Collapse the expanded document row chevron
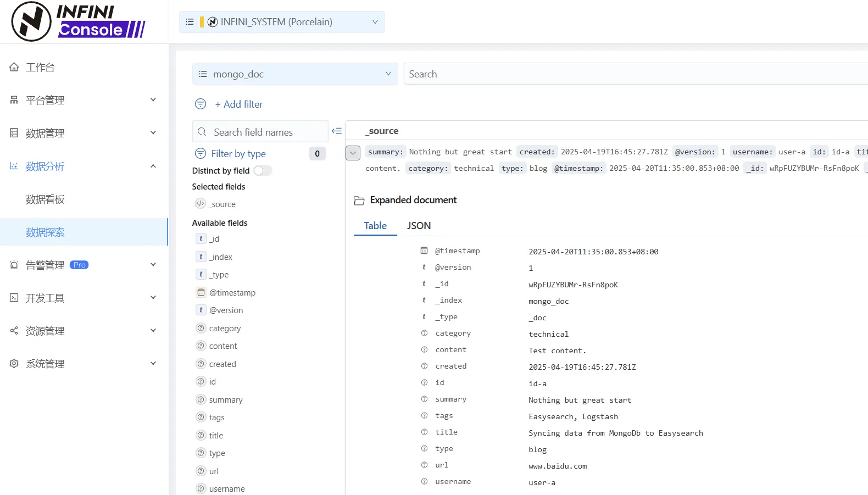This screenshot has height=495, width=868. [x=353, y=153]
